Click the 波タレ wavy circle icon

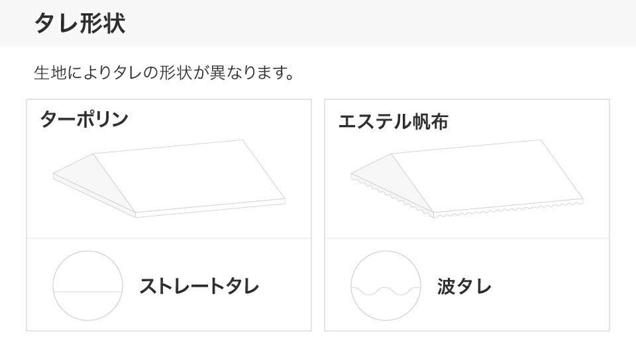[x=386, y=286]
